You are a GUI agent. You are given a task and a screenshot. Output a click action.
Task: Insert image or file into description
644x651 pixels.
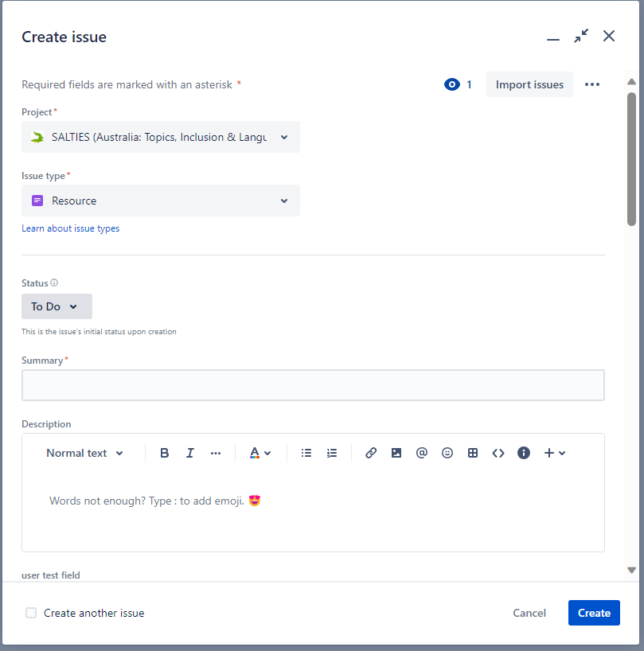396,453
